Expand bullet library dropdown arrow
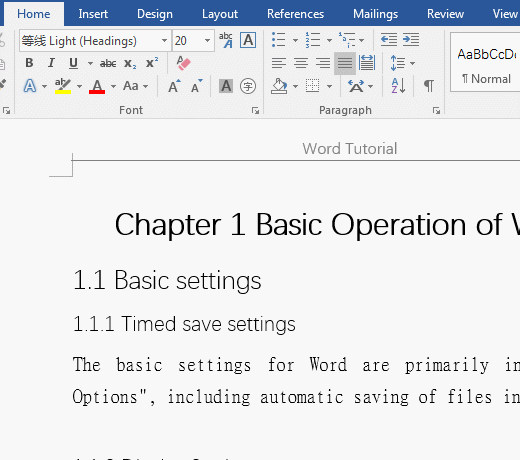Screen dimensions: 520x460 point(295,40)
